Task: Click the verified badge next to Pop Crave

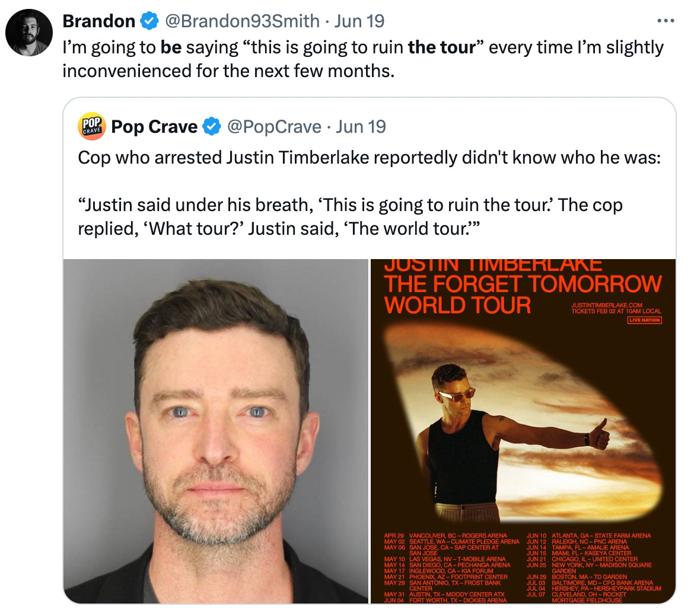Action: (x=212, y=127)
